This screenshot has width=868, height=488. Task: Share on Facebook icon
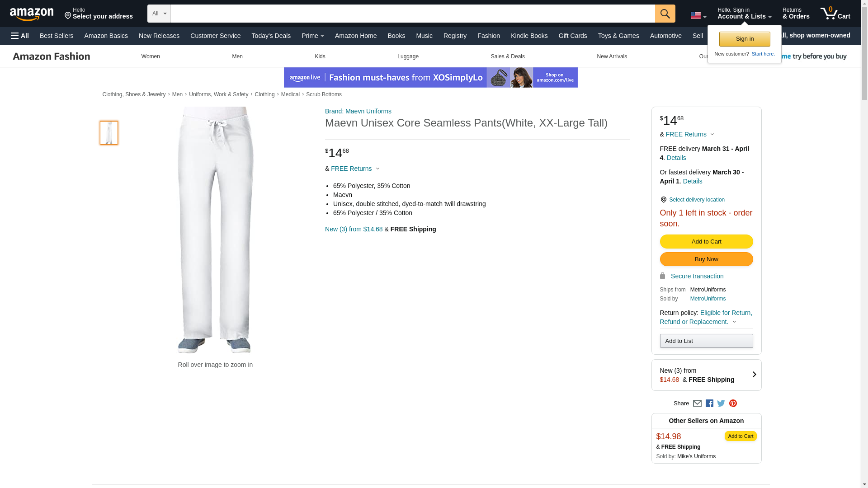(709, 404)
